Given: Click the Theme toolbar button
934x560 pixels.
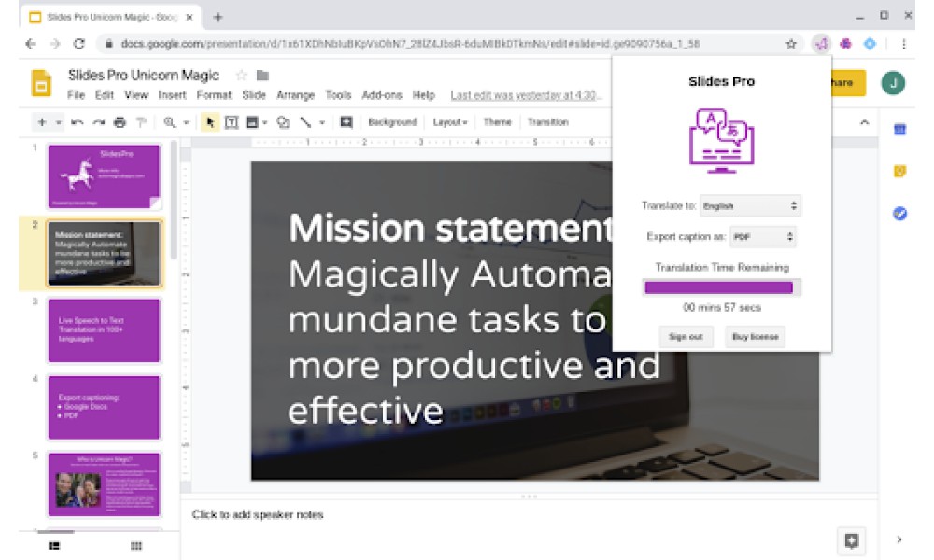Looking at the screenshot, I should [498, 122].
